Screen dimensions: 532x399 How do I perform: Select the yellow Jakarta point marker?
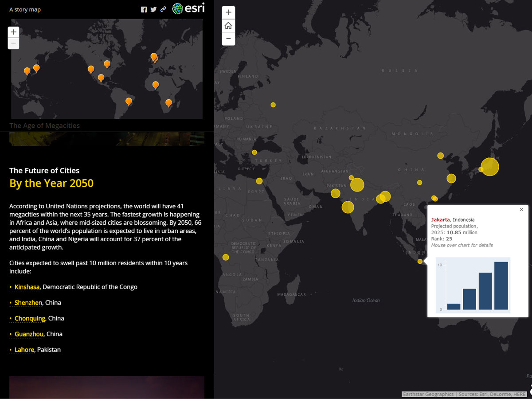click(420, 261)
